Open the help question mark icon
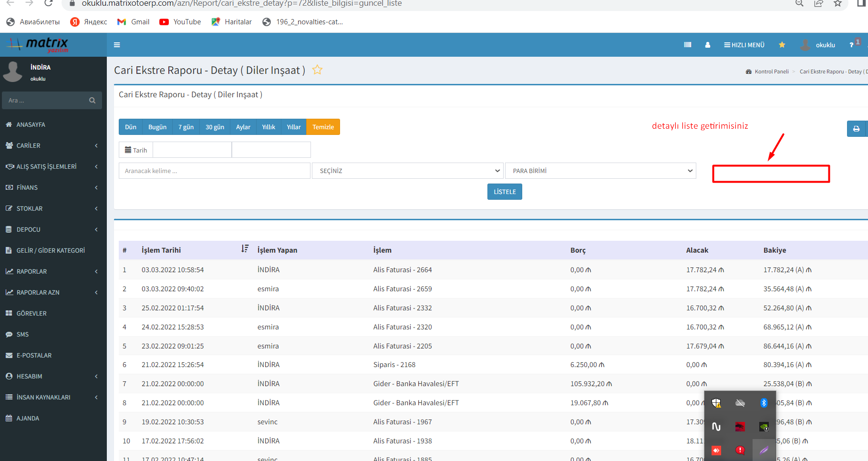The height and width of the screenshot is (461, 868). [x=851, y=45]
